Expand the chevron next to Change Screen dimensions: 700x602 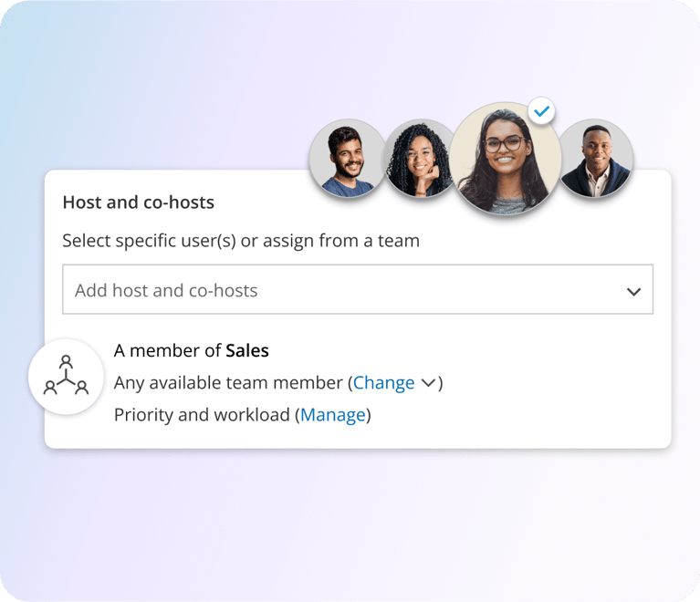click(428, 383)
